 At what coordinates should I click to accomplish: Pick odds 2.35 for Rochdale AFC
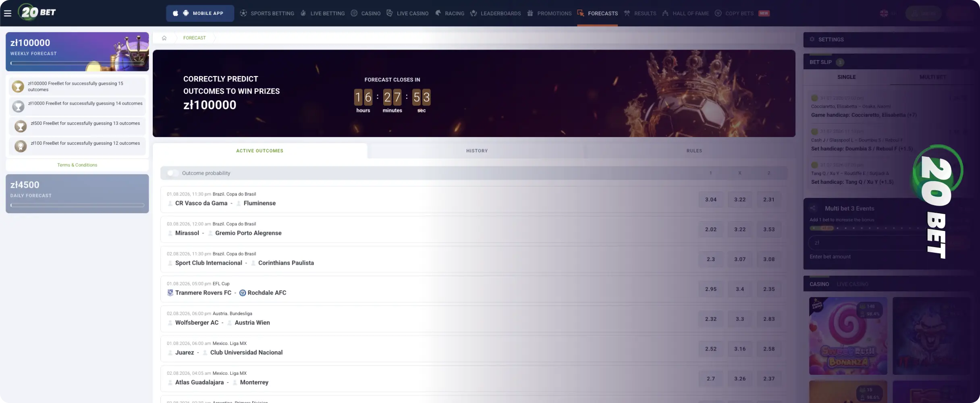coord(769,289)
